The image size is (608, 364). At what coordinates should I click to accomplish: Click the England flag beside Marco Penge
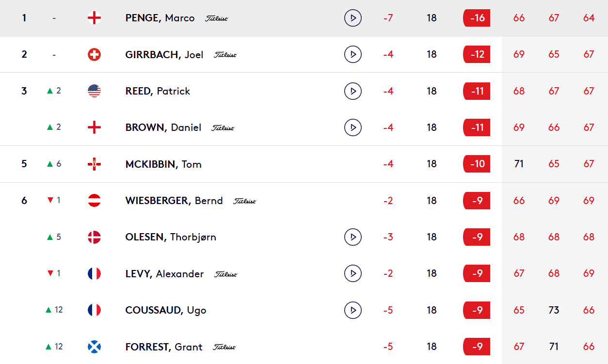[94, 18]
